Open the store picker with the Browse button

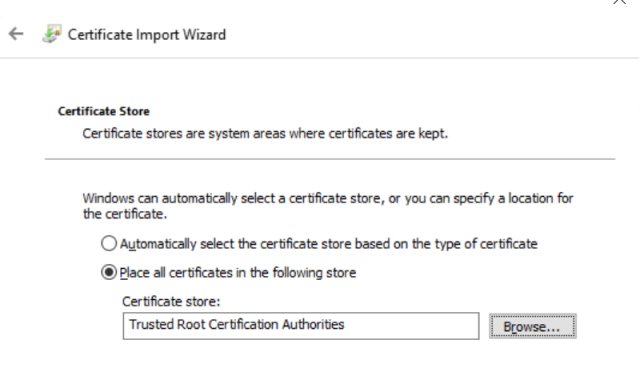click(533, 326)
